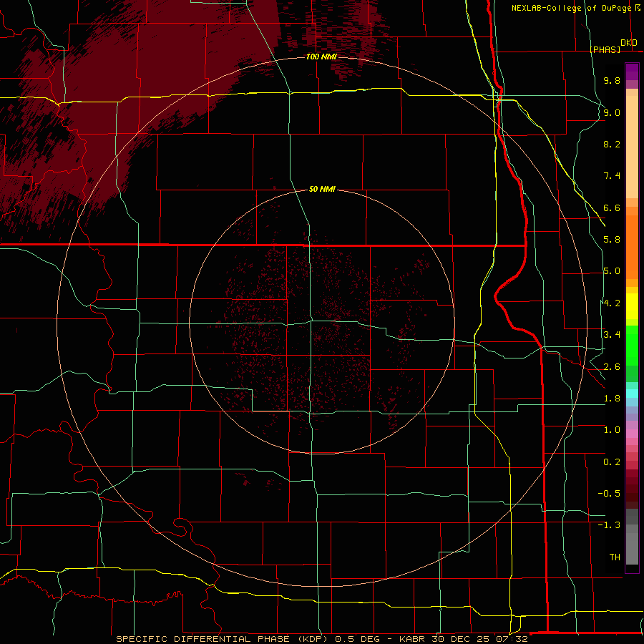Image resolution: width=644 pixels, height=644 pixels.
Task: Select the 8.2 scale value
Action: (x=612, y=144)
